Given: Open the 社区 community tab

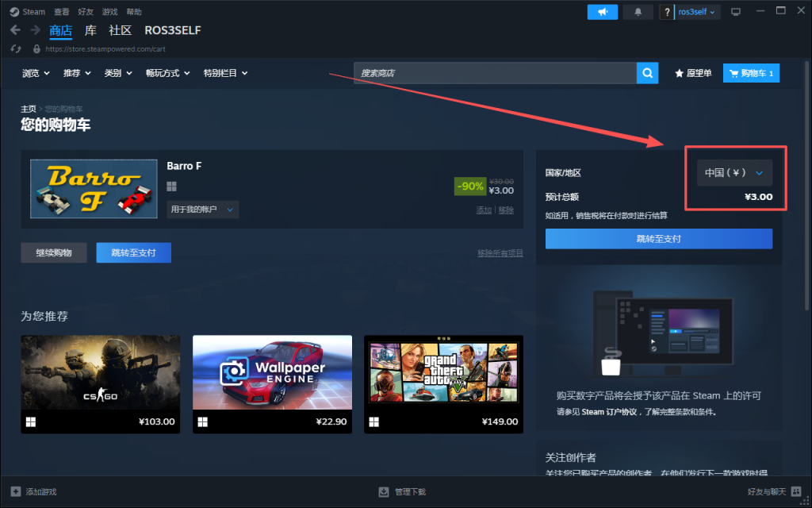Looking at the screenshot, I should pos(120,30).
